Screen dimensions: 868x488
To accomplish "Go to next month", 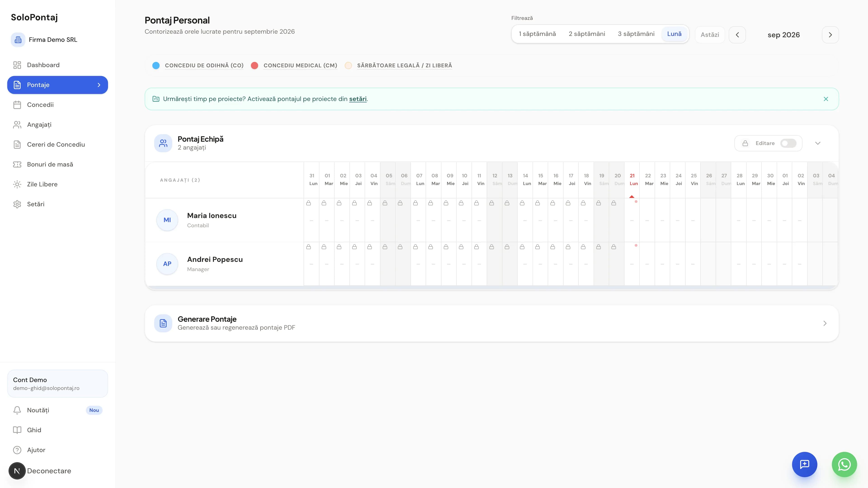I will point(830,35).
